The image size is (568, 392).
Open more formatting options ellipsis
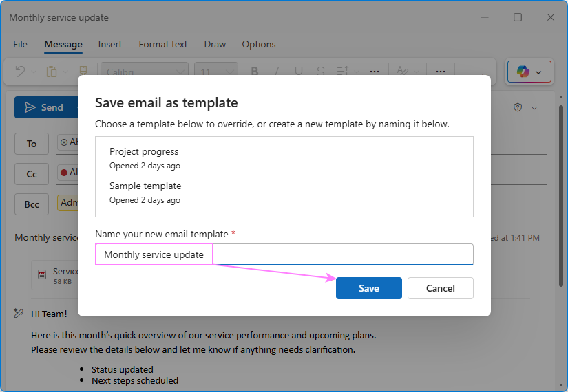[x=375, y=72]
